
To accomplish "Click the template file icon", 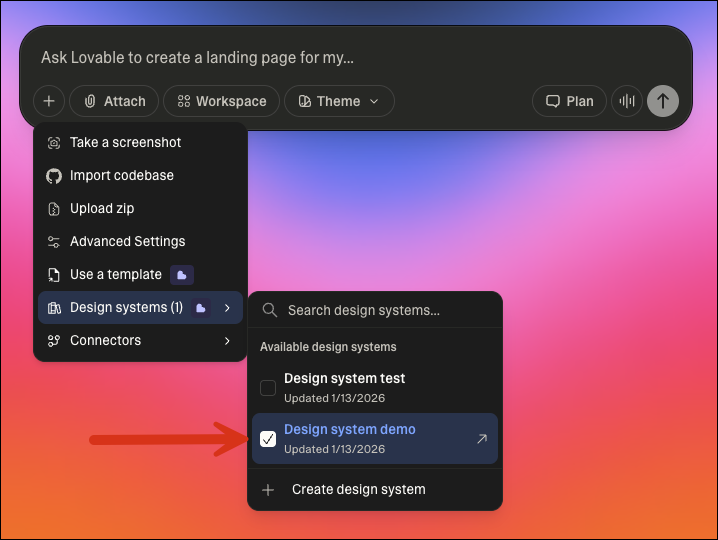I will 54,275.
